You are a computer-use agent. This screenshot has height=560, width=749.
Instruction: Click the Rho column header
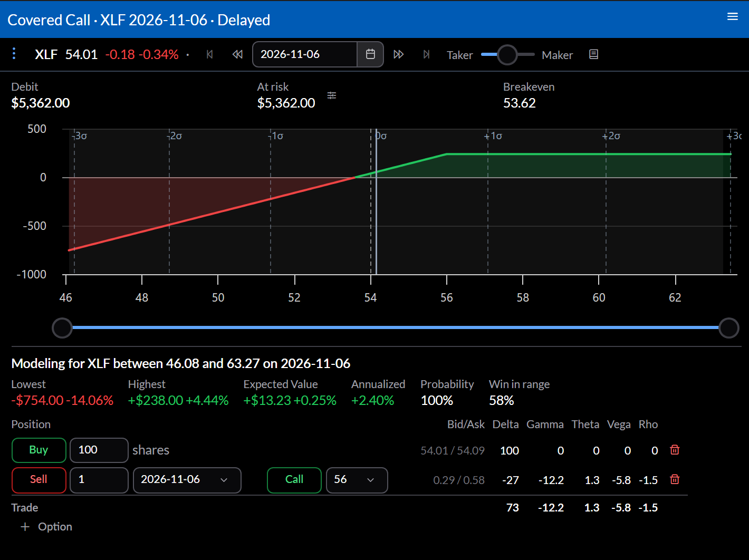[648, 424]
